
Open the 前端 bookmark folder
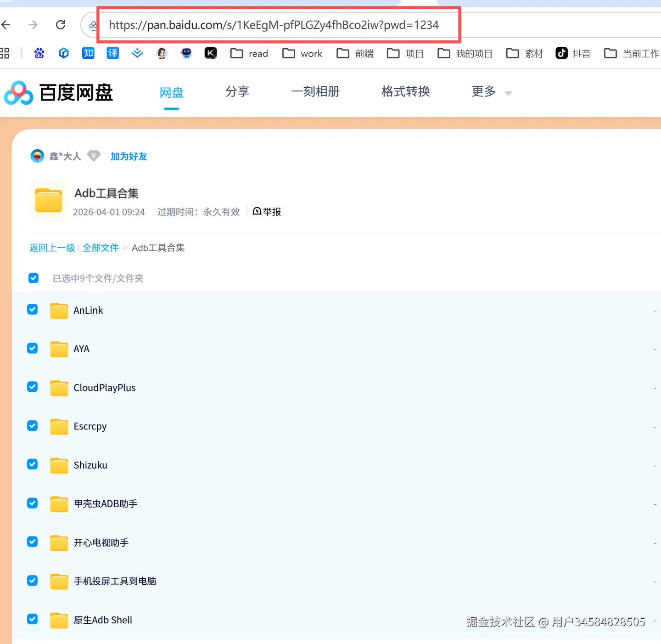click(x=355, y=54)
